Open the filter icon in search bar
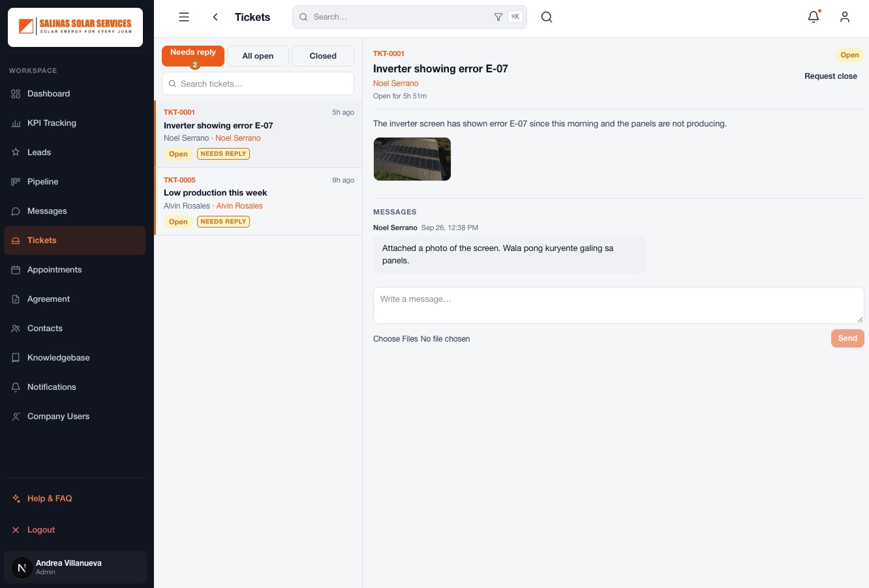 (498, 17)
